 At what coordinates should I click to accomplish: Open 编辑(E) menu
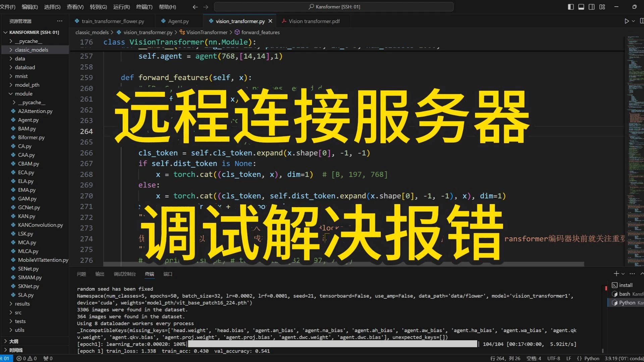30,7
